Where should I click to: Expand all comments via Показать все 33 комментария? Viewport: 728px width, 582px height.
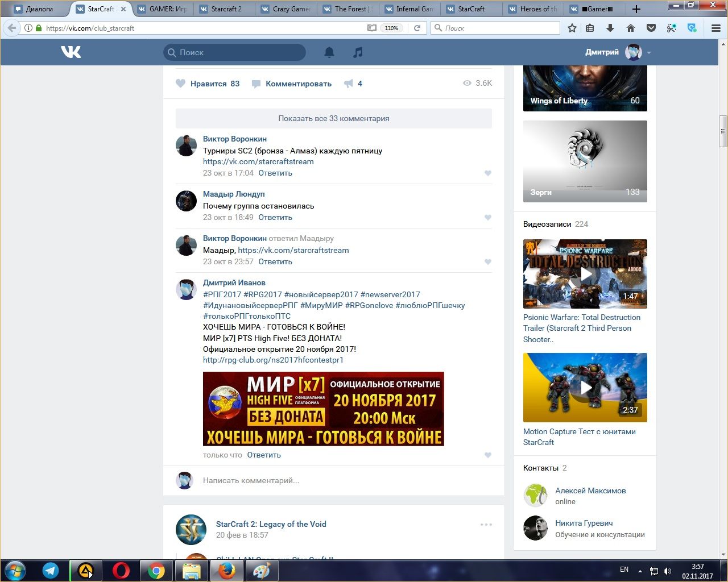point(334,118)
